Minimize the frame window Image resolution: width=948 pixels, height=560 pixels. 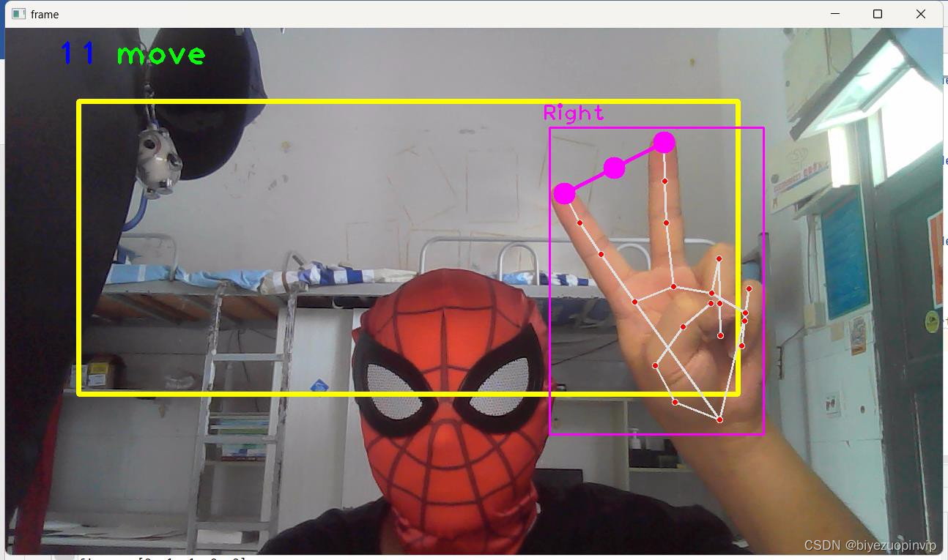[834, 14]
